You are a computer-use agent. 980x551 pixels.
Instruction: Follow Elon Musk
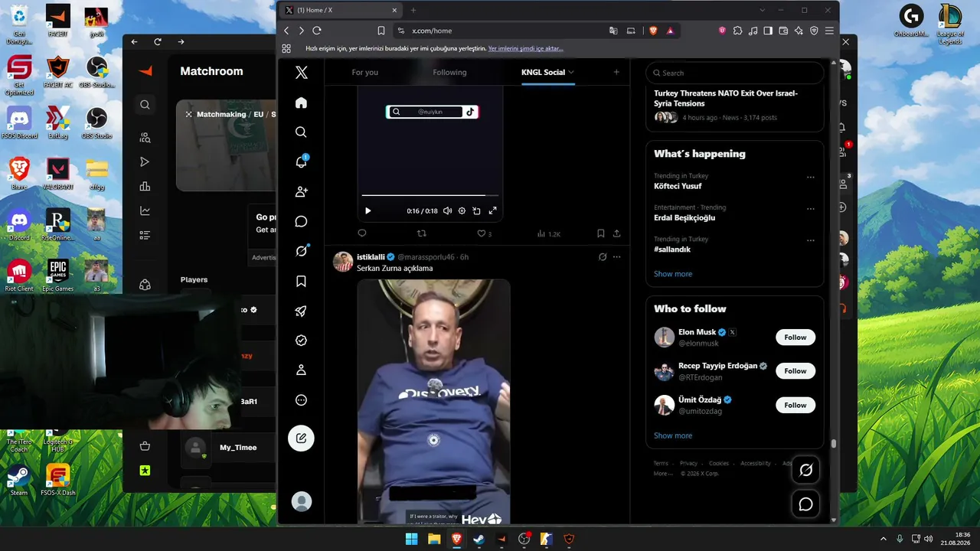tap(795, 337)
